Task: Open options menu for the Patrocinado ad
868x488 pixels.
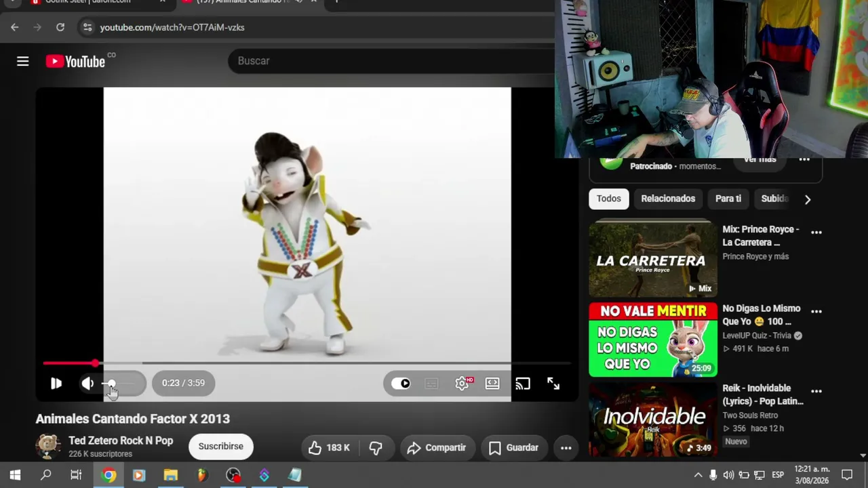Action: pyautogui.click(x=804, y=160)
